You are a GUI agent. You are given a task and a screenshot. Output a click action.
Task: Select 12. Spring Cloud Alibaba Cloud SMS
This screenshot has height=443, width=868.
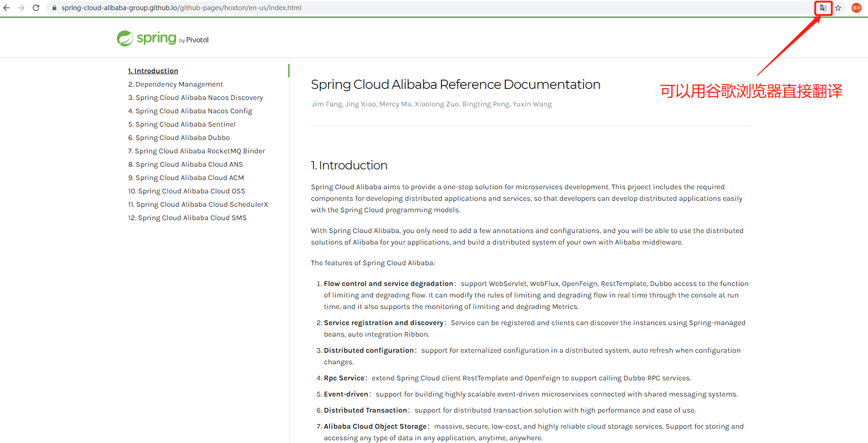(187, 218)
